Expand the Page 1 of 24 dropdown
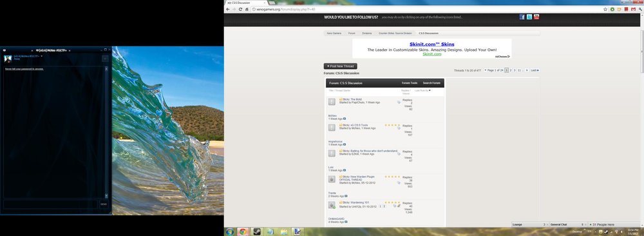 click(493, 70)
